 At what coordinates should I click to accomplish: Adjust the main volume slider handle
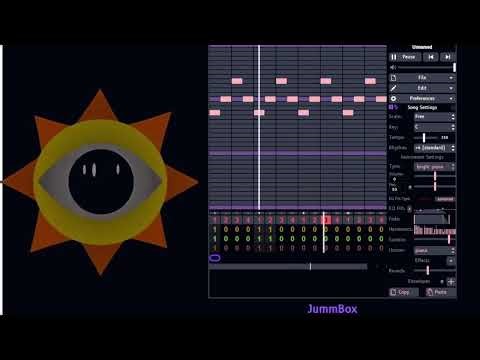tap(454, 68)
